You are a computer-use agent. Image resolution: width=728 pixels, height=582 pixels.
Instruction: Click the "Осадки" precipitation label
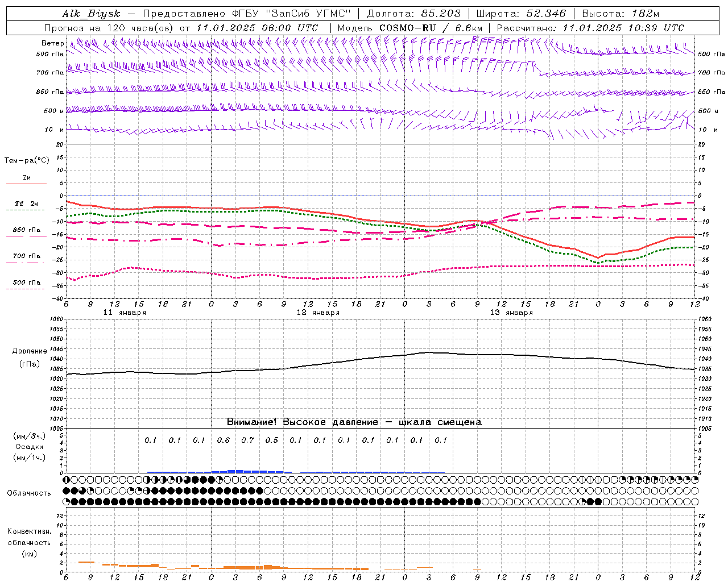[30, 447]
